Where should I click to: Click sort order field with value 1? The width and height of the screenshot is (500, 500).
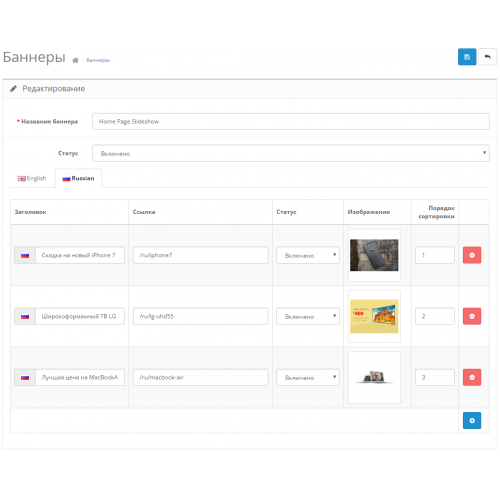pos(435,255)
